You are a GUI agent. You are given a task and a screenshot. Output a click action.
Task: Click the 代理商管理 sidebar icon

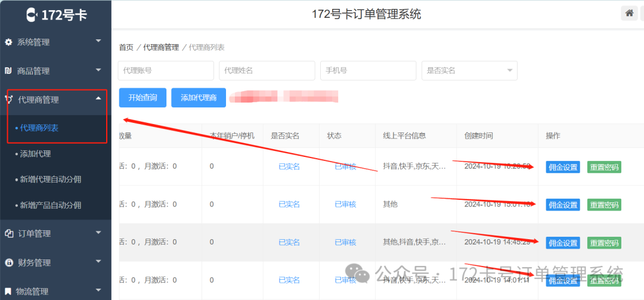[x=8, y=100]
